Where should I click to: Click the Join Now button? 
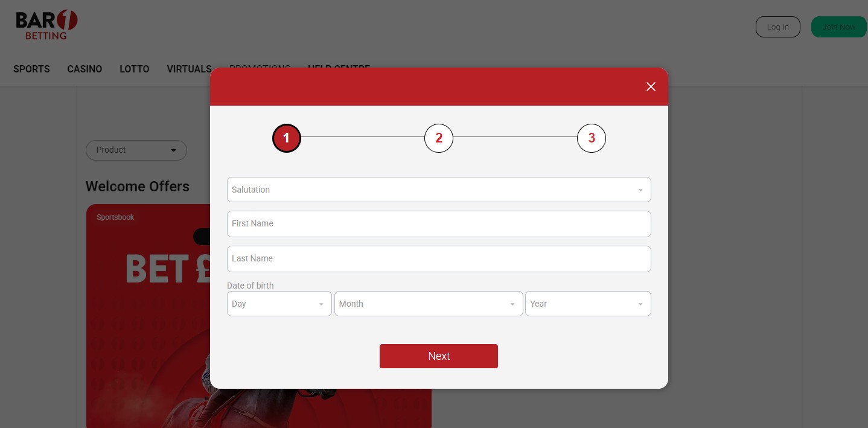(838, 27)
